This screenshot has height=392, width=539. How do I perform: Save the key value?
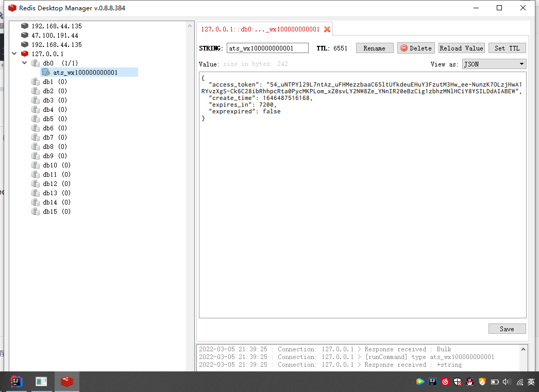coord(507,329)
